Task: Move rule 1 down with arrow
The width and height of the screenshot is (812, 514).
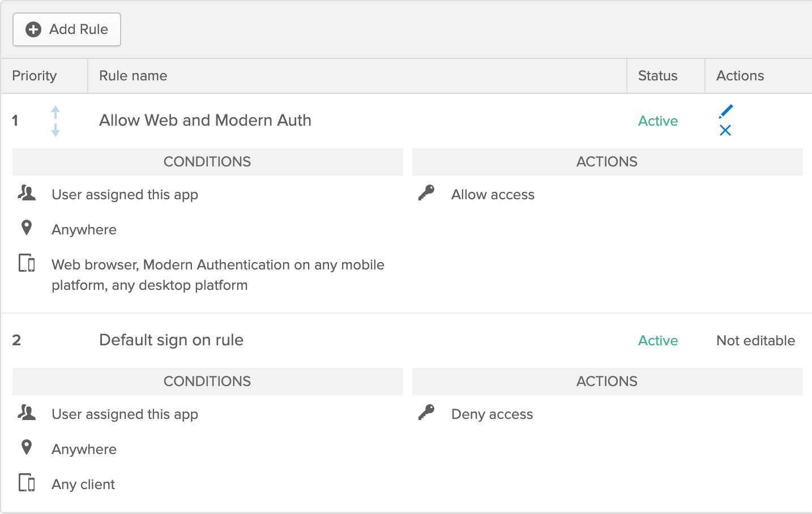Action: 55,131
